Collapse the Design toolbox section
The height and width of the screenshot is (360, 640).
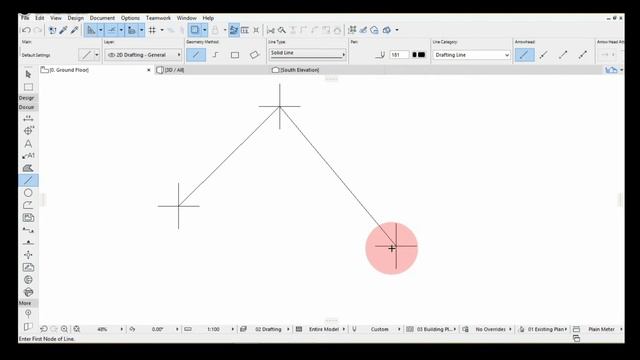[x=27, y=98]
